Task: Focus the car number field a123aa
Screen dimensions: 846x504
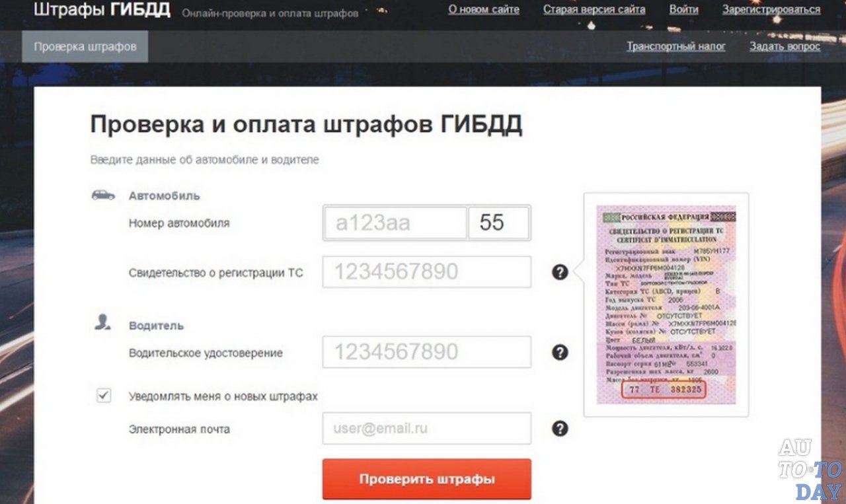Action: pyautogui.click(x=395, y=223)
